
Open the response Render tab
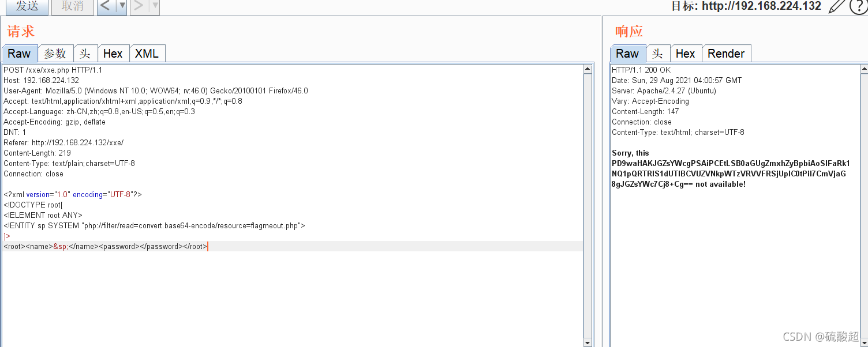click(x=727, y=54)
